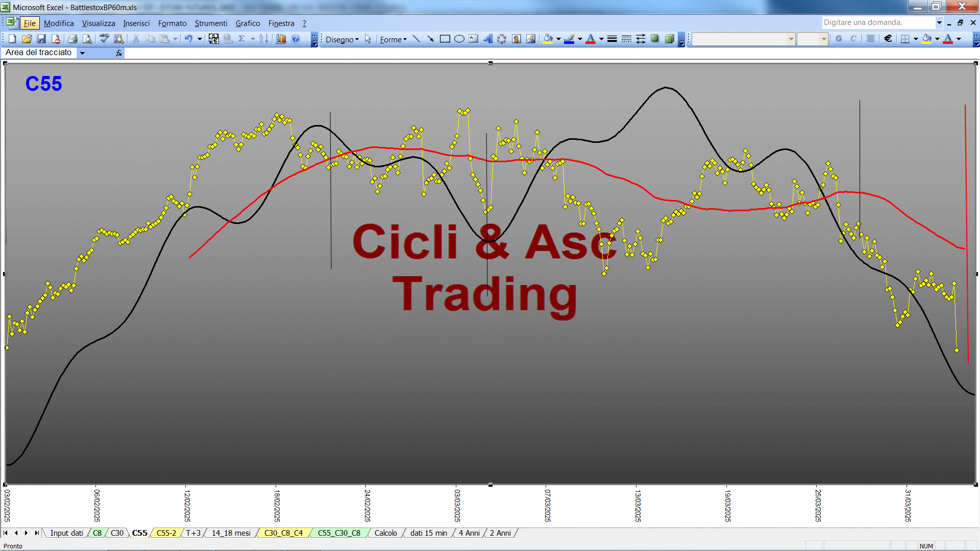Switch to the C30_C8_C4 sheet tab
This screenshot has width=980, height=551.
point(283,533)
